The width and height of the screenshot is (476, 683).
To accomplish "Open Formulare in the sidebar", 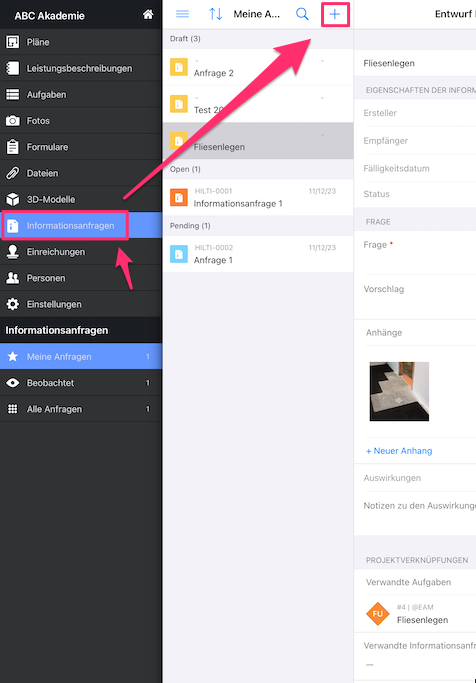I will click(81, 147).
